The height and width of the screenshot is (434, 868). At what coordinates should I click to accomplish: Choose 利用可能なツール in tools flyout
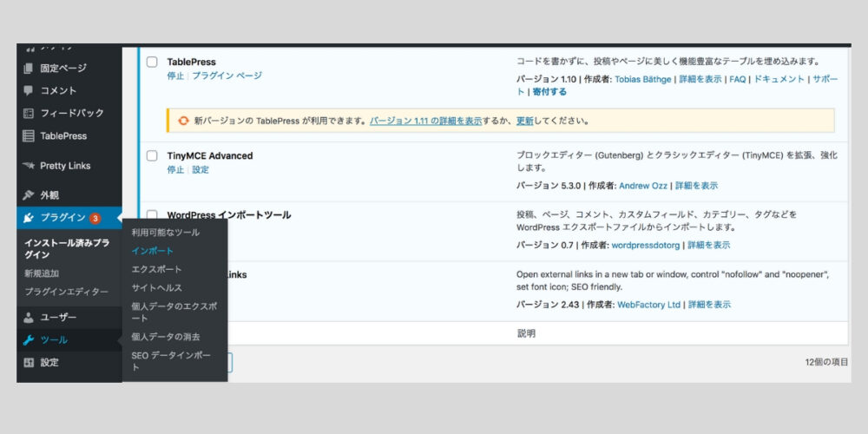166,233
